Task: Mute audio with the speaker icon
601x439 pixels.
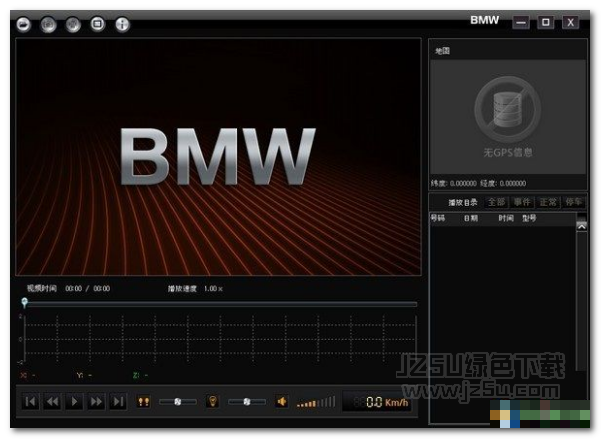Action: click(282, 402)
